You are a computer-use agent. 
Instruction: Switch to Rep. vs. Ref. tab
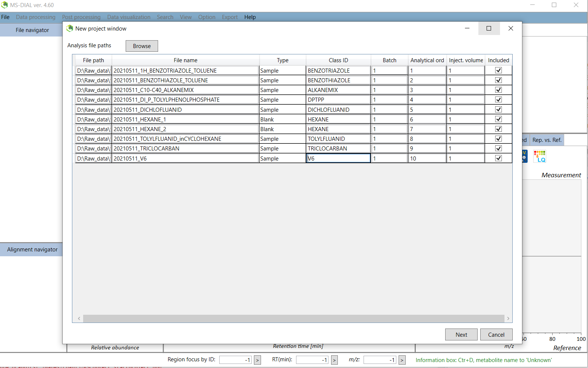[547, 140]
